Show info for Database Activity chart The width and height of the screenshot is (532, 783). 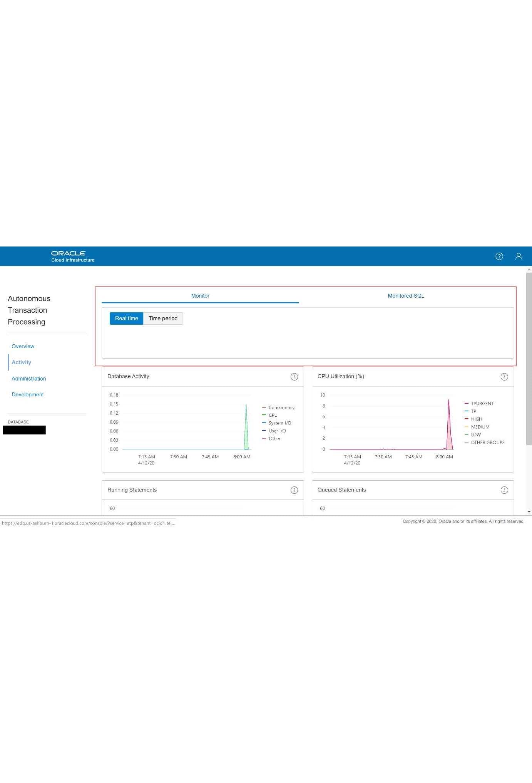[x=294, y=377]
